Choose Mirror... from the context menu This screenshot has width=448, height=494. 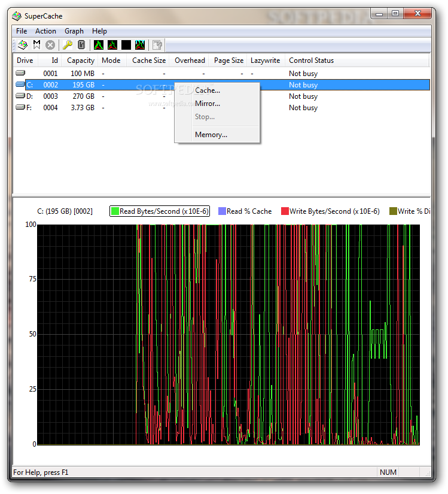217,104
